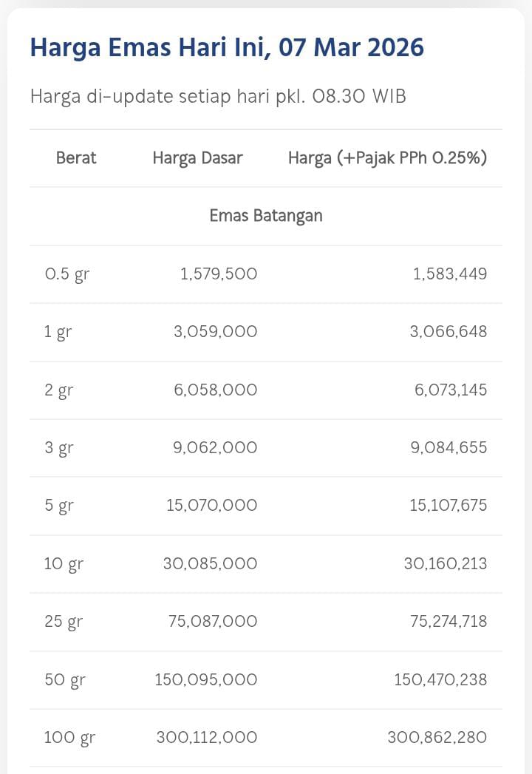Click the 1 gr weight label
532x774 pixels.
click(58, 332)
